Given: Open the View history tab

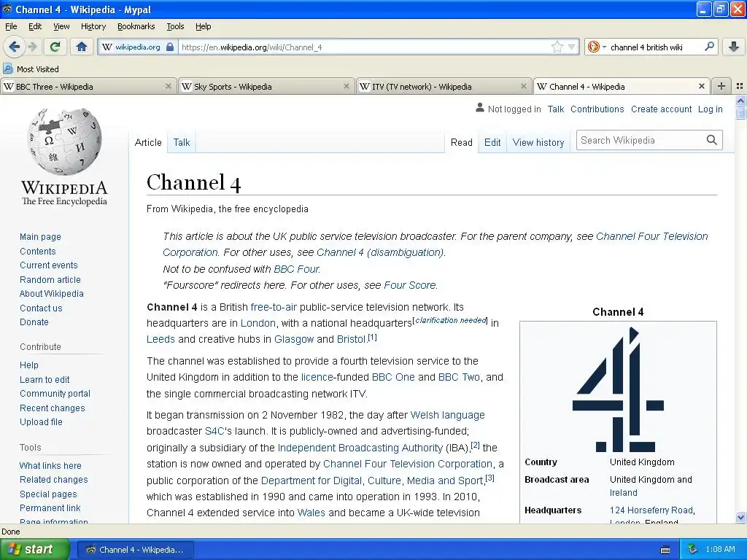Looking at the screenshot, I should tap(538, 142).
